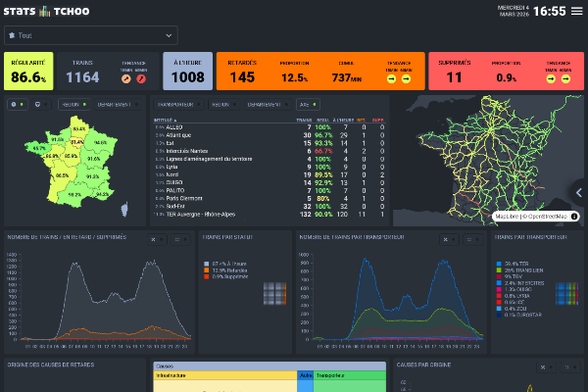Click the Stats Tchoo logo
The width and height of the screenshot is (588, 392).
click(46, 11)
